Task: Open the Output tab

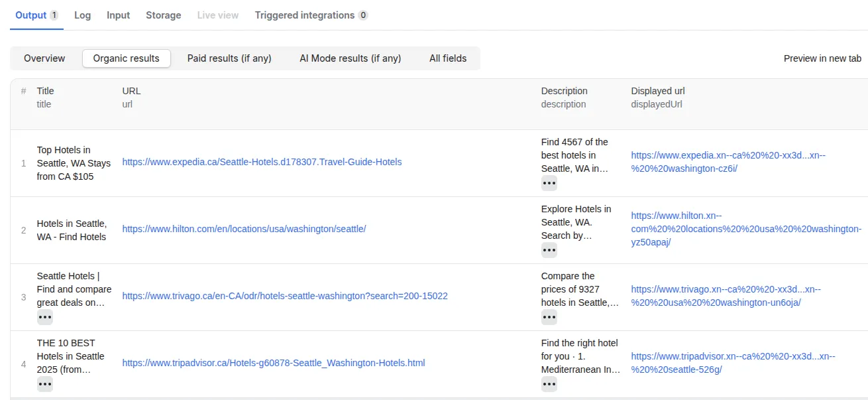Action: 36,15
